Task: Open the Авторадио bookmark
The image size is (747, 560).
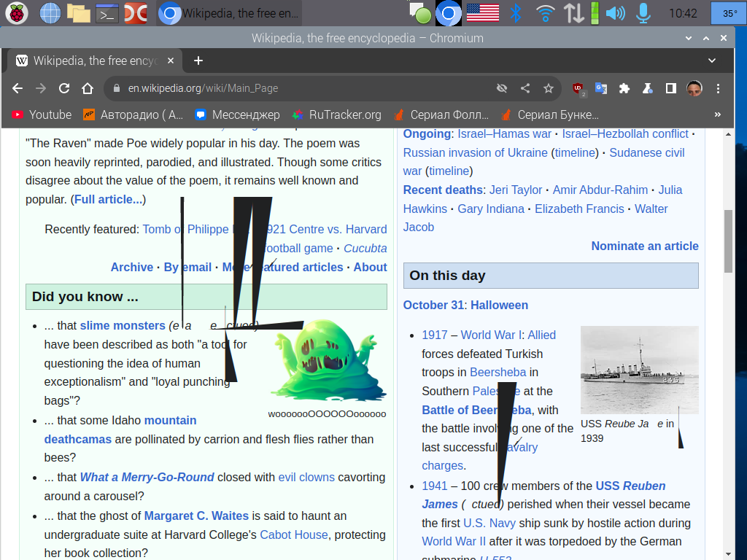Action: coord(133,114)
